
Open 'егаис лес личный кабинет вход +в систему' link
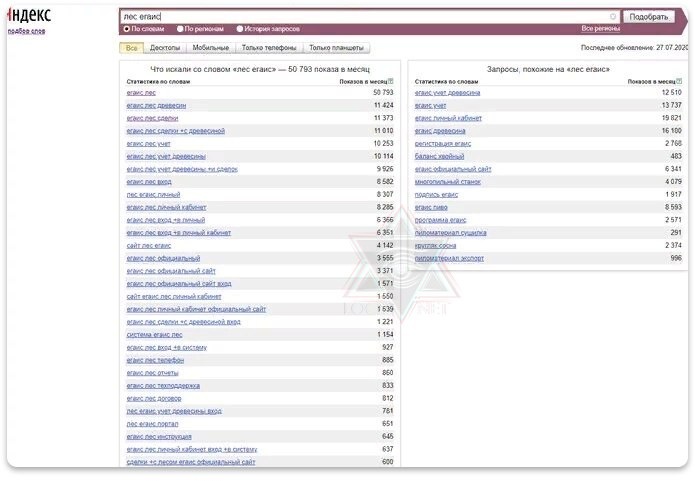192,449
